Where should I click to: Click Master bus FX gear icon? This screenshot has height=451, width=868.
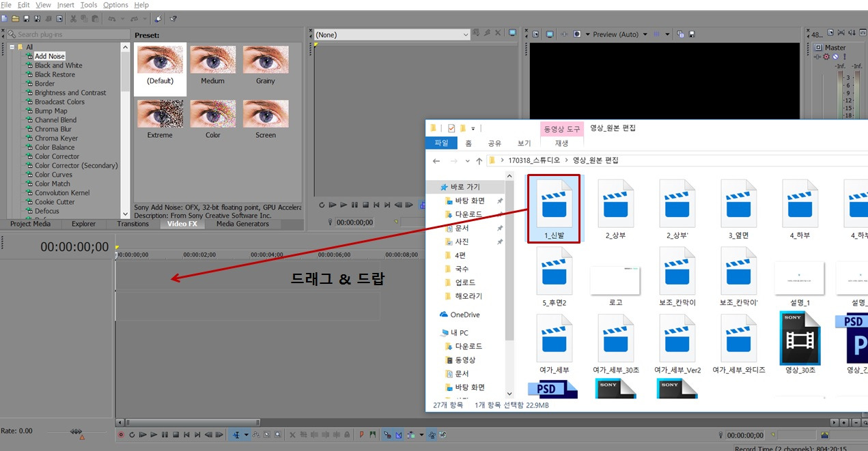(826, 57)
